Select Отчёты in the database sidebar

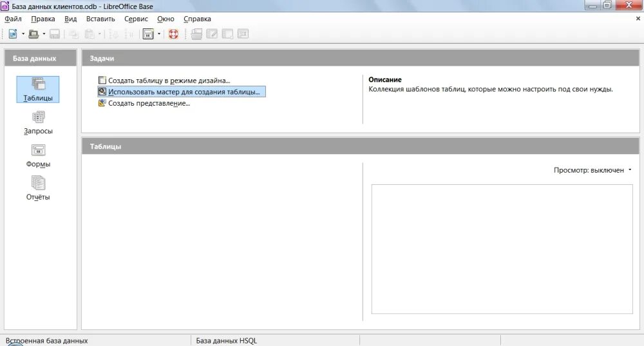click(38, 189)
